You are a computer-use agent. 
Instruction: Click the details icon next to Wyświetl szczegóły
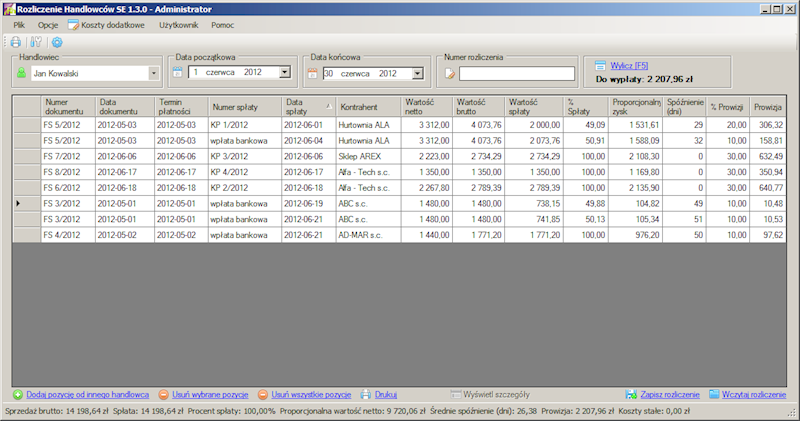(x=456, y=394)
